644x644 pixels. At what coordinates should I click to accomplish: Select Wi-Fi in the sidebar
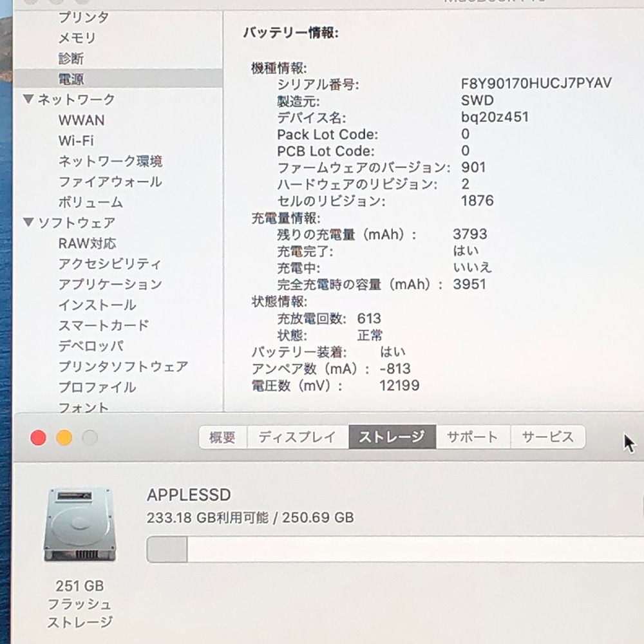[76, 140]
